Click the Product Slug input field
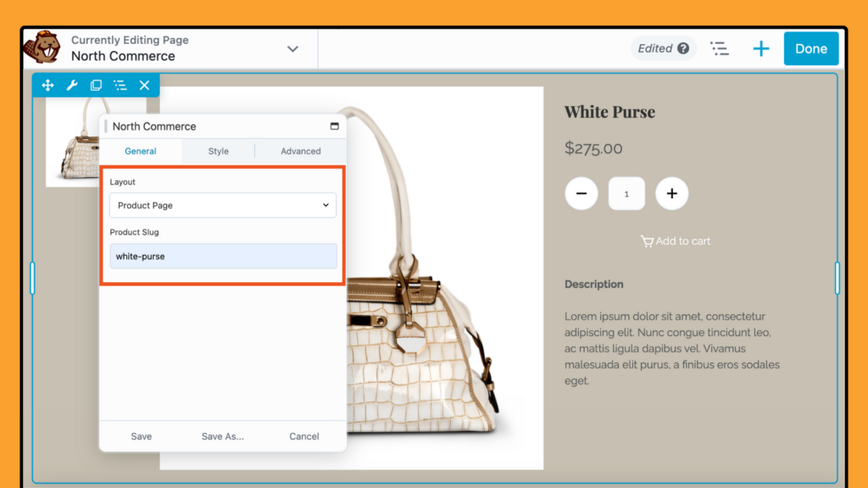 [222, 255]
